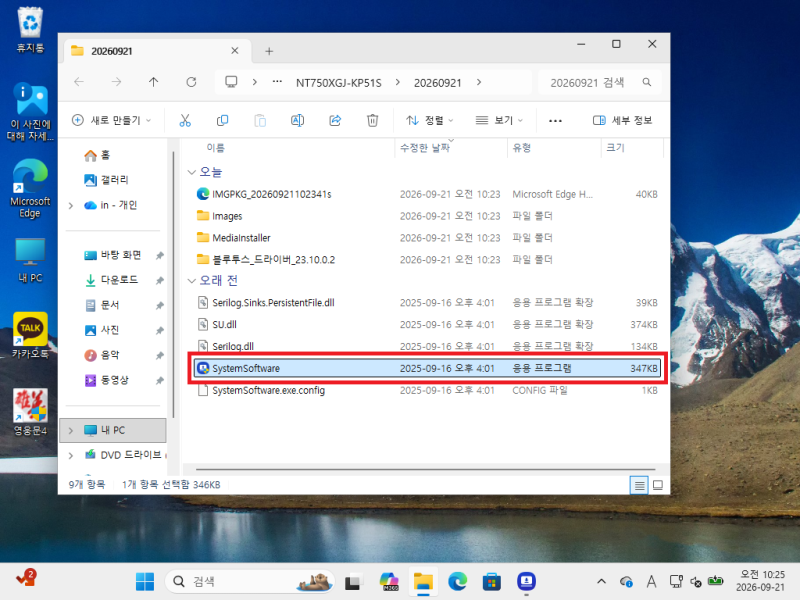
Task: Open the more options ellipsis menu
Action: 555,120
